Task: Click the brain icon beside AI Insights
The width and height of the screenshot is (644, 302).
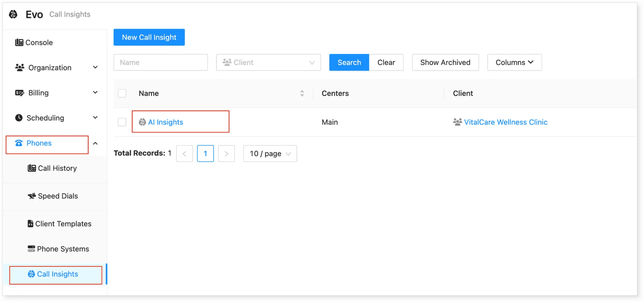Action: 142,122
